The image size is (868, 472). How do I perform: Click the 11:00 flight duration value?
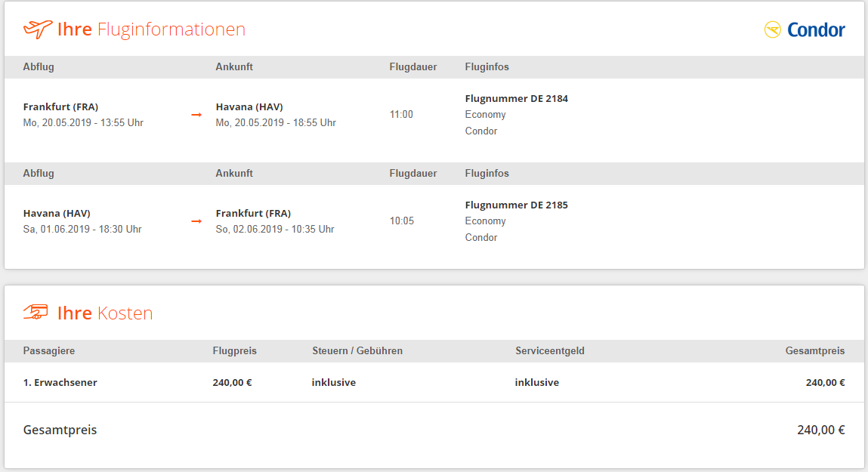(x=401, y=115)
